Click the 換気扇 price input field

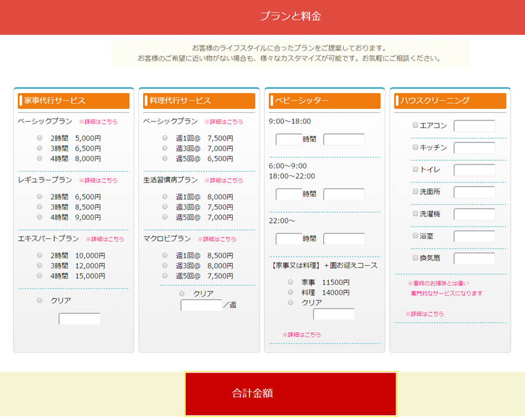(475, 259)
